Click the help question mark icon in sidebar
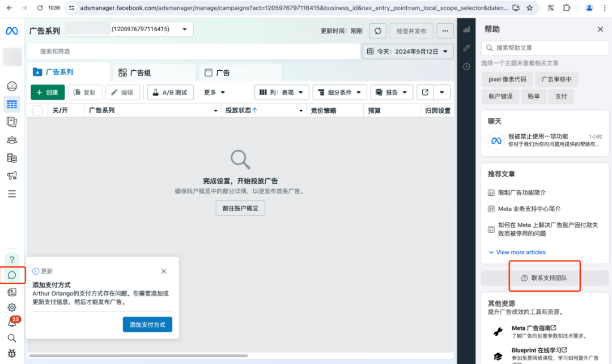This screenshot has height=364, width=612. [x=12, y=259]
